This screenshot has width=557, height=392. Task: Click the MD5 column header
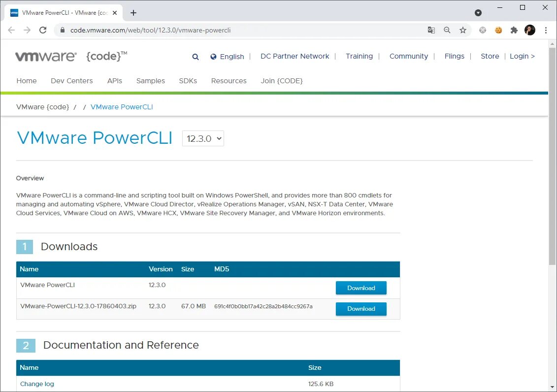coord(222,269)
